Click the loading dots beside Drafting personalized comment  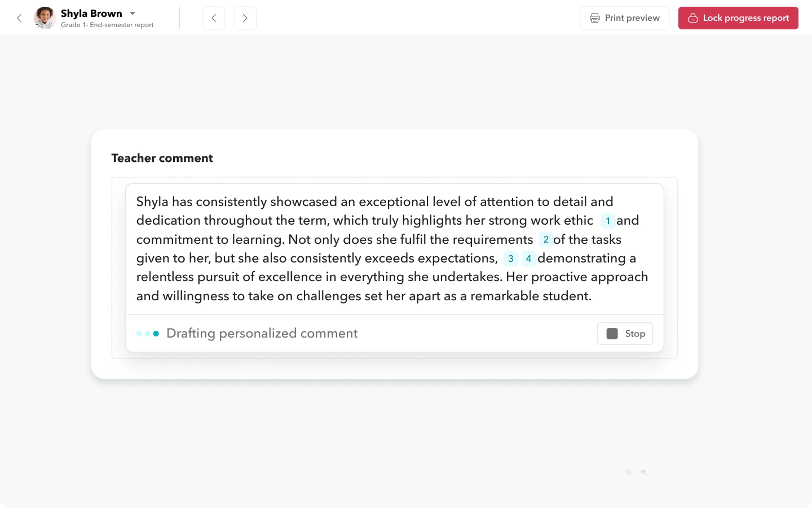pyautogui.click(x=148, y=334)
